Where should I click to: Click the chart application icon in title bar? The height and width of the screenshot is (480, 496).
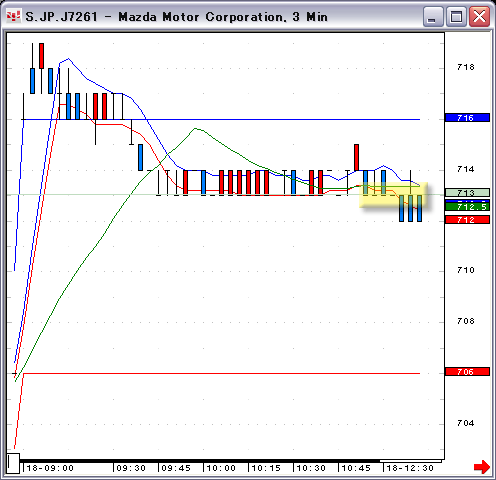13,16
